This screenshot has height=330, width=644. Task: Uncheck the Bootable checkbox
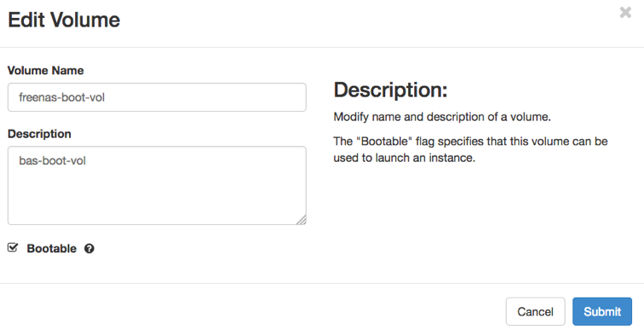[13, 247]
